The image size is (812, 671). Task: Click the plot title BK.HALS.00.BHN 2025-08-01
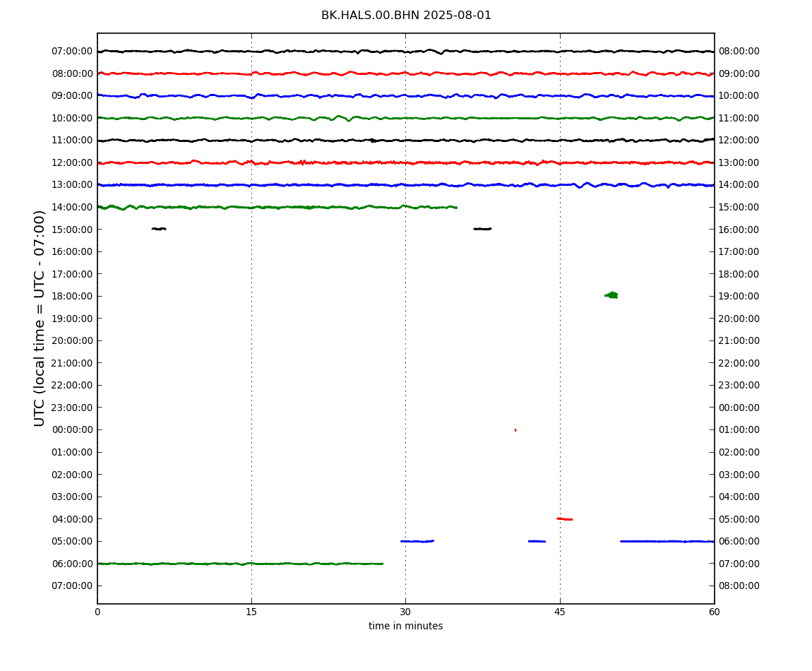click(x=406, y=16)
